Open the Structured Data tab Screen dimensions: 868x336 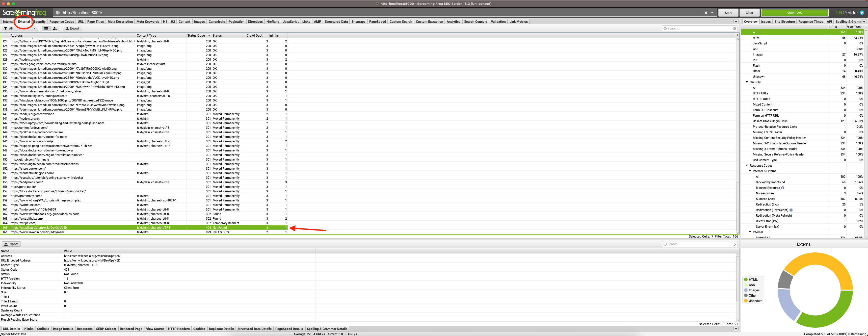(x=336, y=21)
